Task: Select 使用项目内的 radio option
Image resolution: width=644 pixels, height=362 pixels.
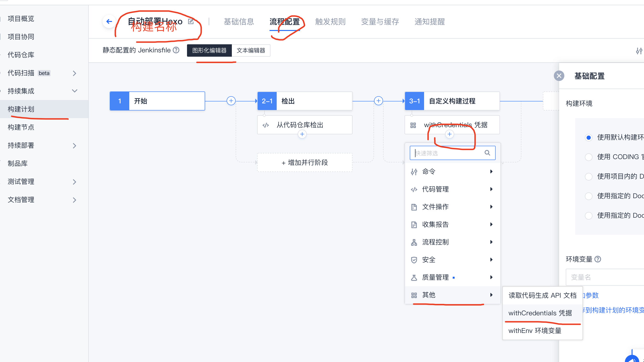Action: point(589,176)
